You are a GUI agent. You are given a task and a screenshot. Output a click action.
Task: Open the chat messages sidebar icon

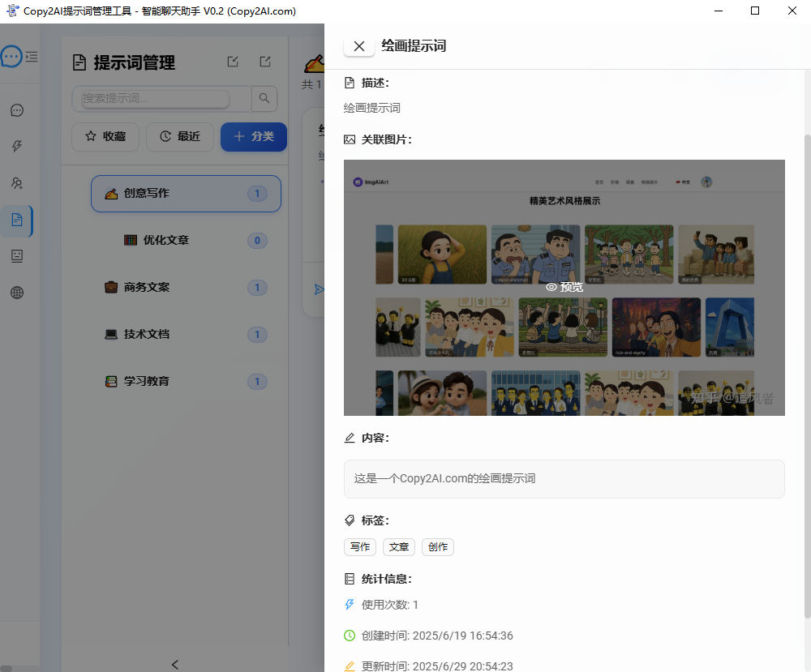pyautogui.click(x=17, y=110)
